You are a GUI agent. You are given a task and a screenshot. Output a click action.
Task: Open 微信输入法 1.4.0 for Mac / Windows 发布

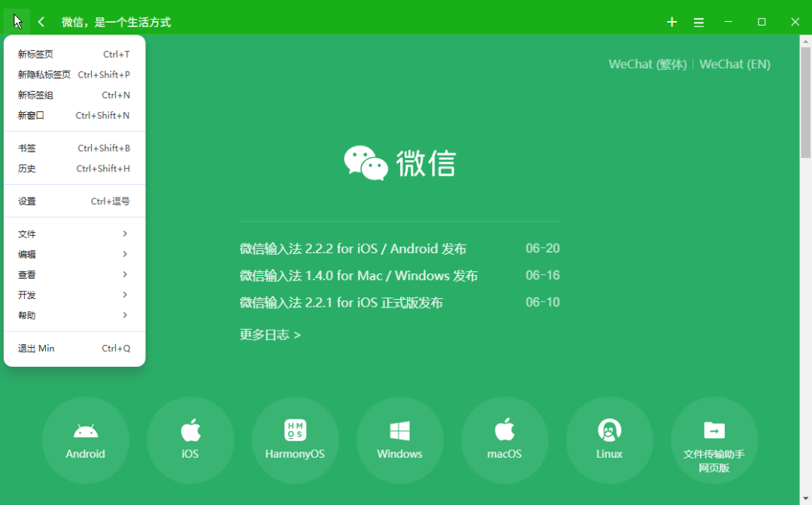(x=359, y=276)
